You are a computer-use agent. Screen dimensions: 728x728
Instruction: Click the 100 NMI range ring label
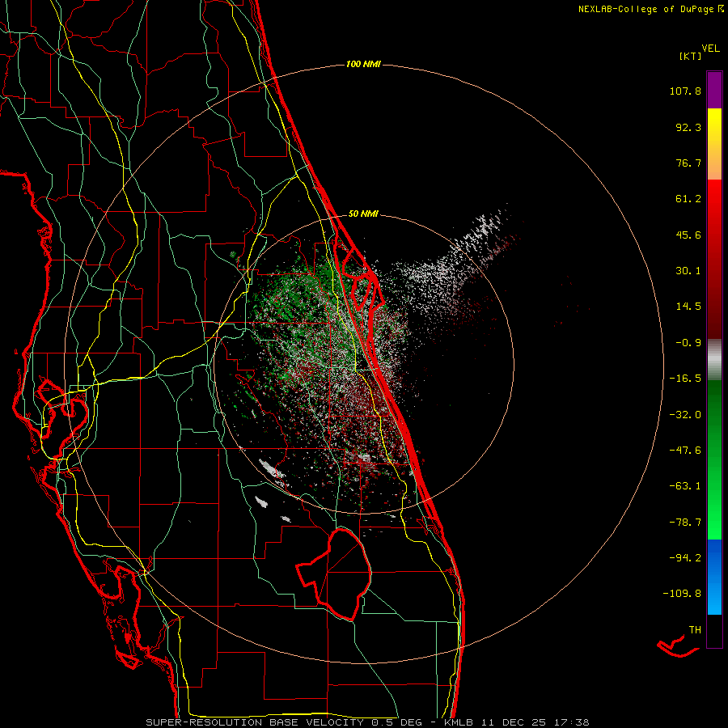pyautogui.click(x=363, y=64)
